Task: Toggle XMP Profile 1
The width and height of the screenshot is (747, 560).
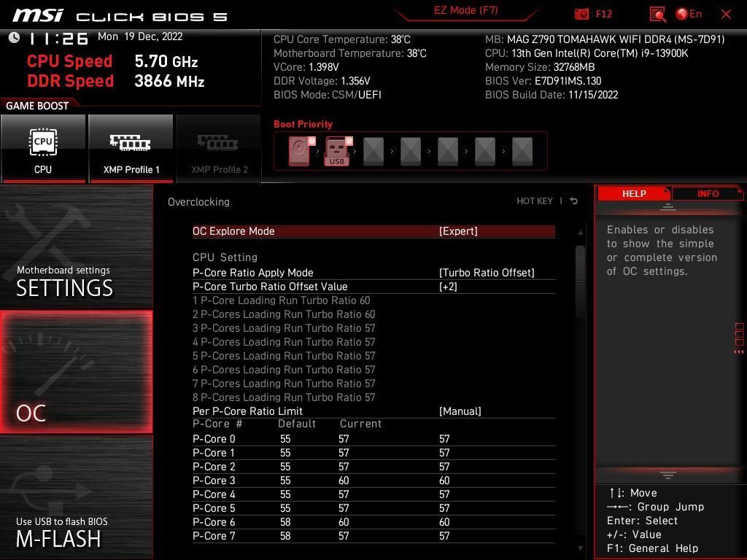Action: pyautogui.click(x=131, y=148)
